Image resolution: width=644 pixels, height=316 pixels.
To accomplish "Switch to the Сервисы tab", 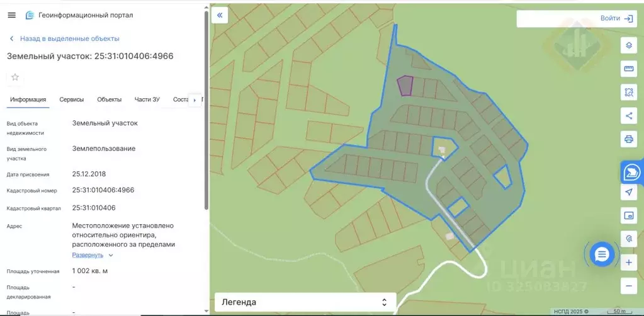I will pos(72,99).
